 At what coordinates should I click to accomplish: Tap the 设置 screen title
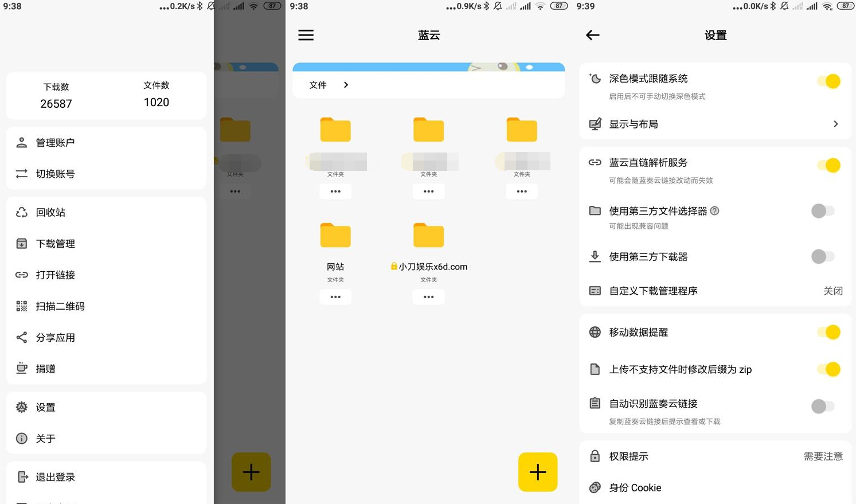tap(716, 35)
